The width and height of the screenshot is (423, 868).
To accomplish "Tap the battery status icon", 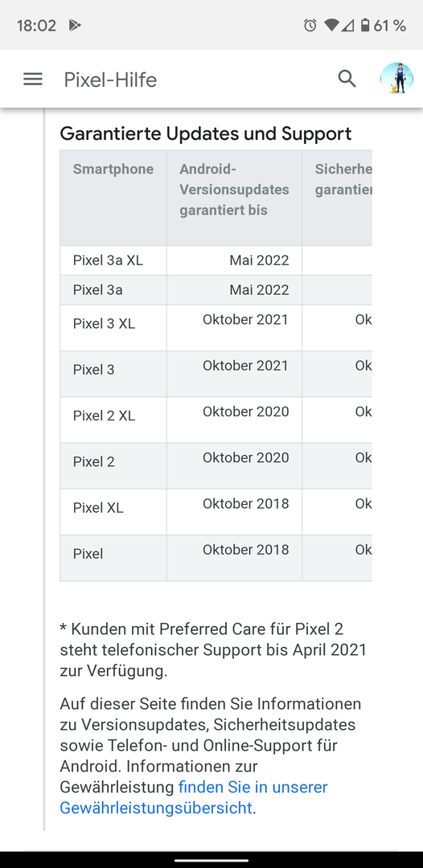I will coord(365,26).
